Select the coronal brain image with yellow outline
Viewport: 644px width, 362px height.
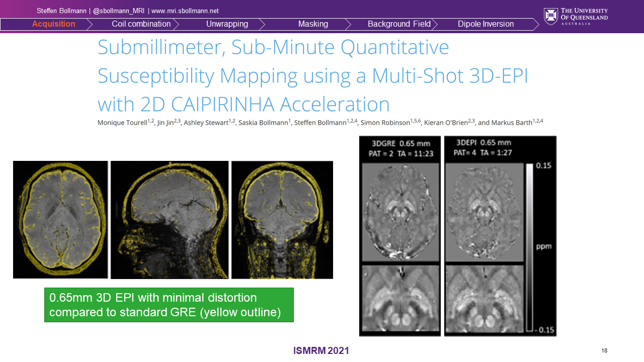pos(282,220)
